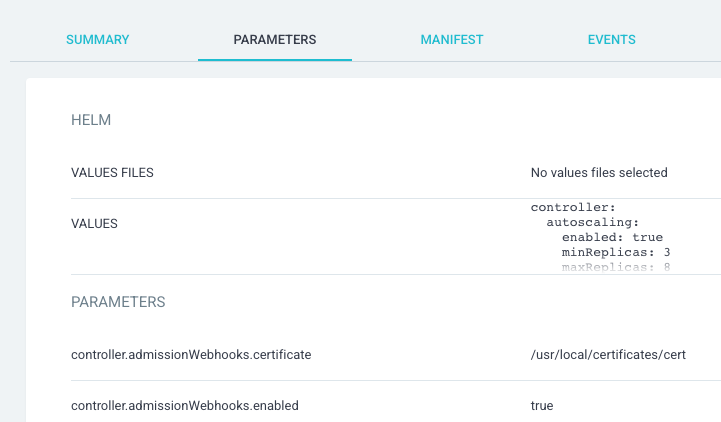Click the 'true' value for admissionWebhooks.enabled
The height and width of the screenshot is (422, 721).
click(542, 406)
